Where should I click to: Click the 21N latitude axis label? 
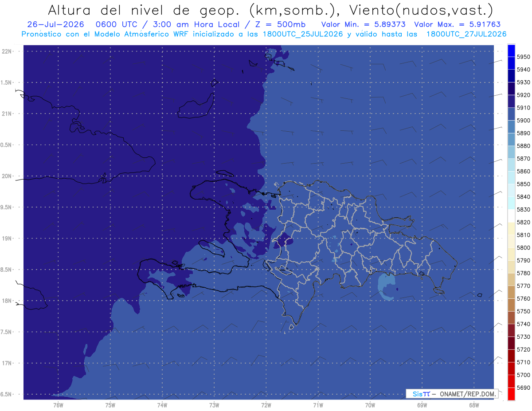[7, 114]
